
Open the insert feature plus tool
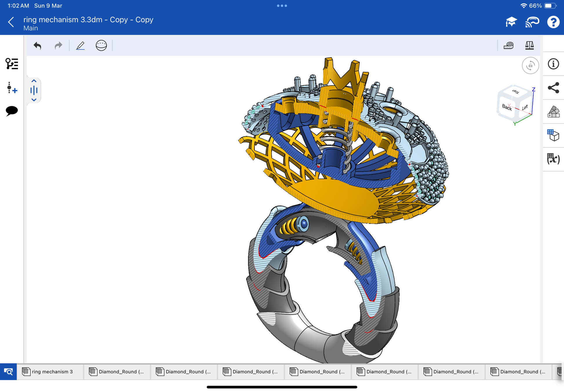coord(12,88)
